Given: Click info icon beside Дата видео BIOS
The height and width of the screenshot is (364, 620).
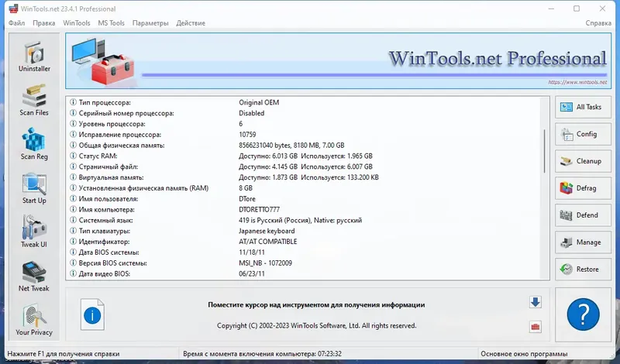Looking at the screenshot, I should [73, 273].
